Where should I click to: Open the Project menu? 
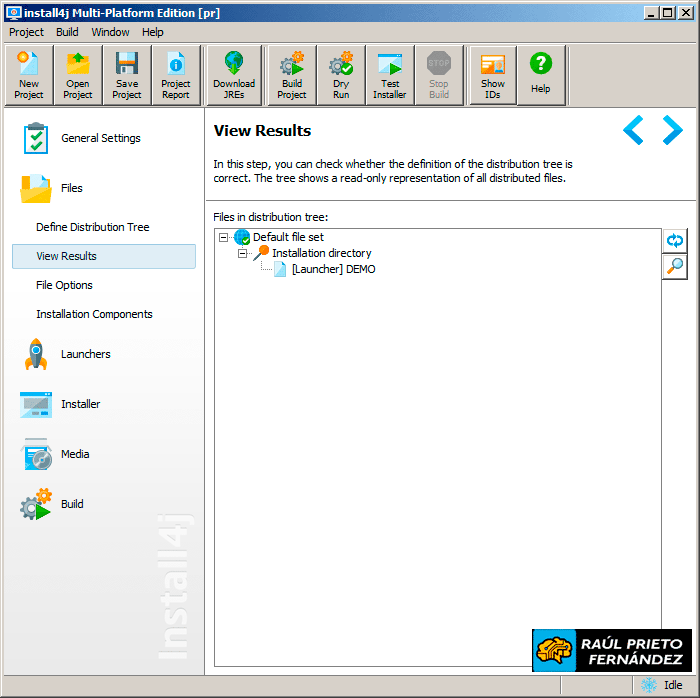[26, 32]
